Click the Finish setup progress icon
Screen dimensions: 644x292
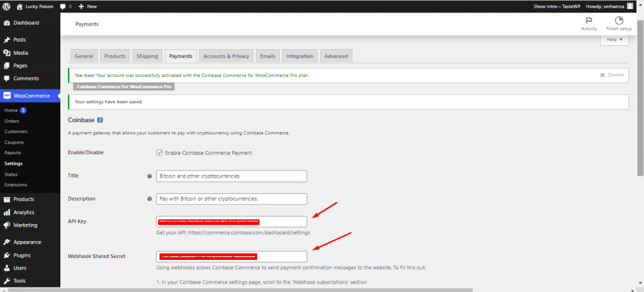[619, 21]
